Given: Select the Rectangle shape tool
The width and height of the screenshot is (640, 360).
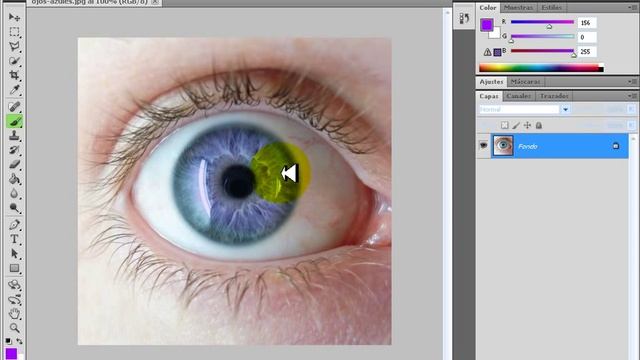Looking at the screenshot, I should pyautogui.click(x=14, y=268).
